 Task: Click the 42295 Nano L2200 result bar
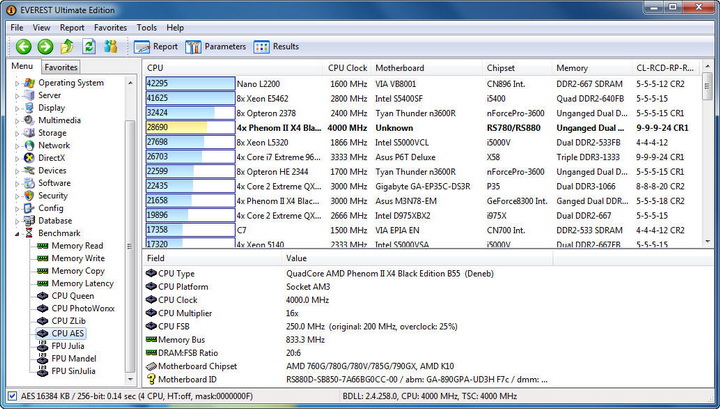click(190, 84)
